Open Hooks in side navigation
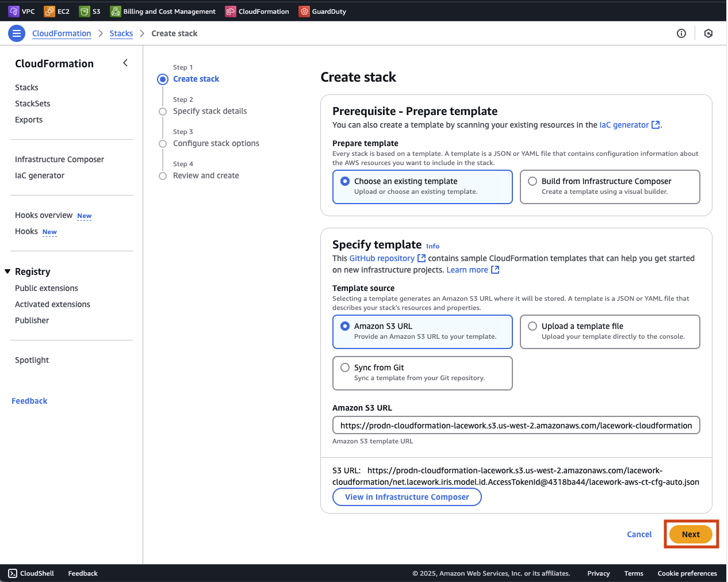 [x=26, y=231]
